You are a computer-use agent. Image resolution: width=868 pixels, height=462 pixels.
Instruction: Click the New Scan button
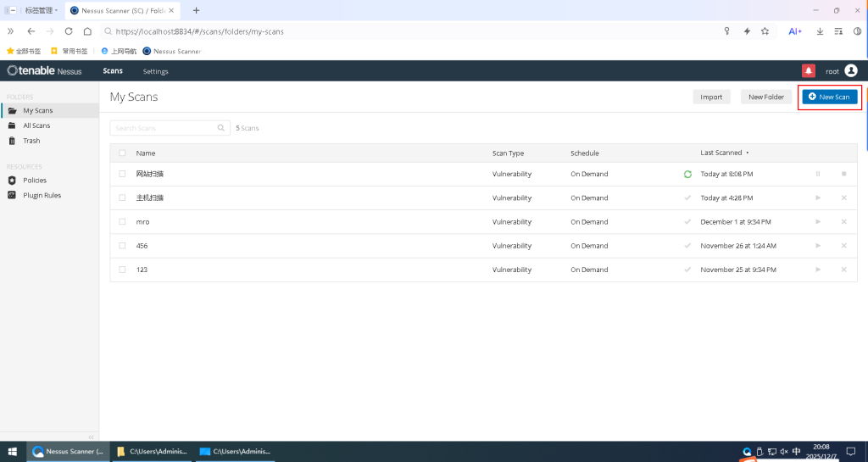830,97
